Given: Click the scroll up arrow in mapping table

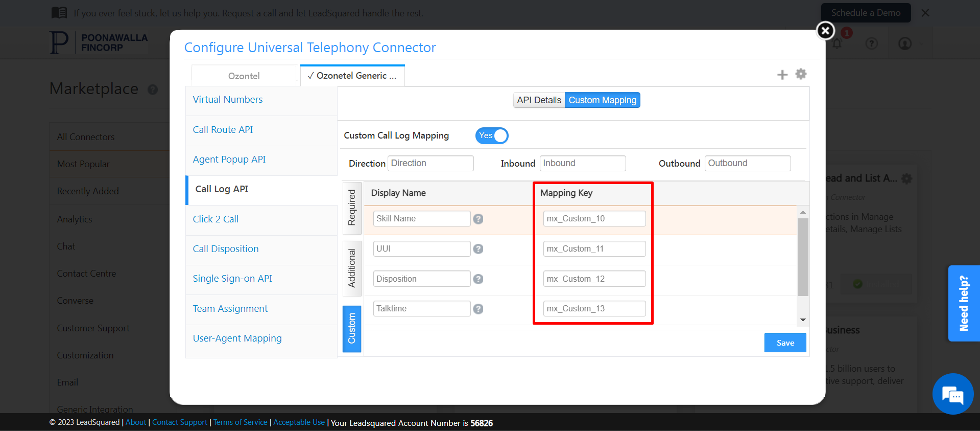Looking at the screenshot, I should [x=803, y=212].
